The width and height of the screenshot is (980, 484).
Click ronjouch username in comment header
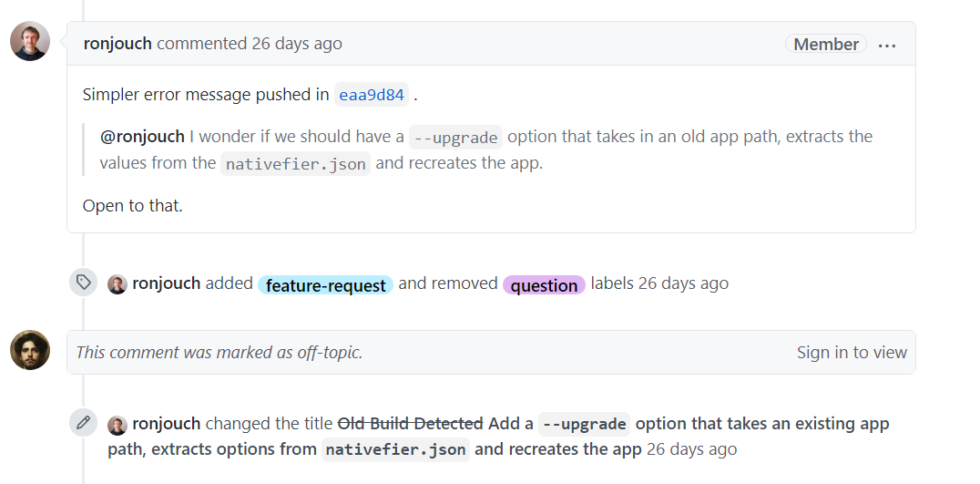[117, 44]
